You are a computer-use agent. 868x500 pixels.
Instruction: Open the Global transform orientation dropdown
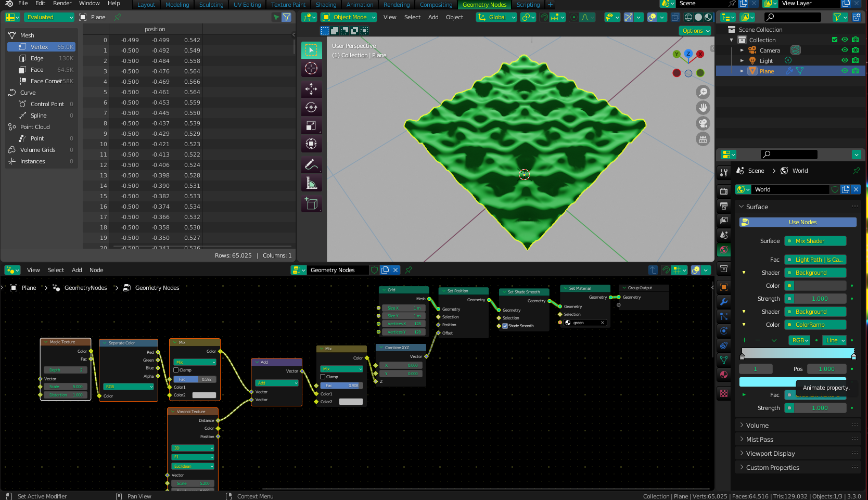point(496,17)
